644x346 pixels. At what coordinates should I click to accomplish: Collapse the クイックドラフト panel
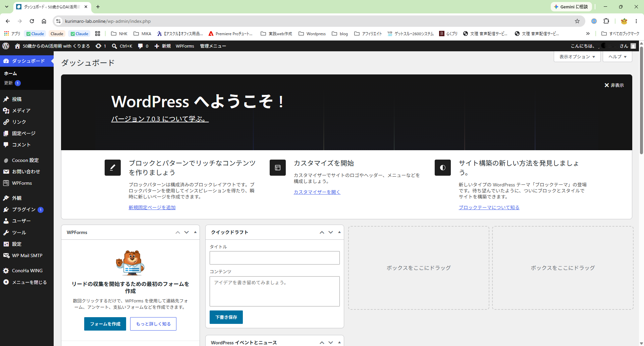(339, 232)
